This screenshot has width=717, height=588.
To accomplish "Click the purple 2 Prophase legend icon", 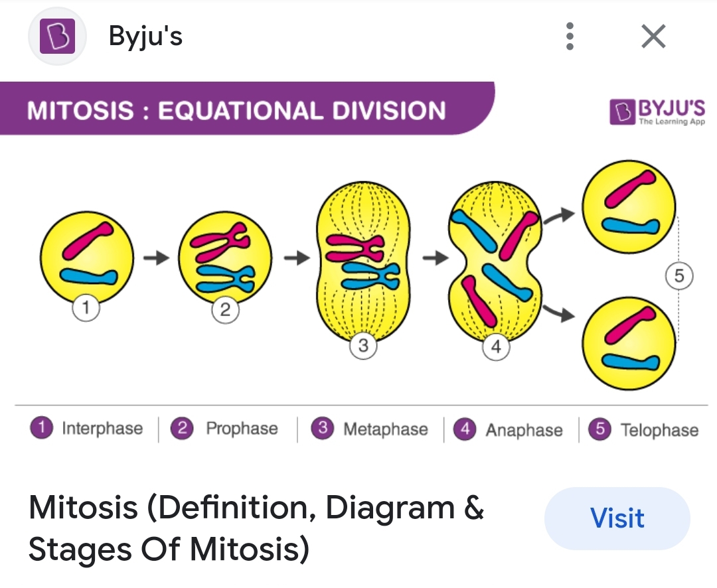I will coord(182,429).
